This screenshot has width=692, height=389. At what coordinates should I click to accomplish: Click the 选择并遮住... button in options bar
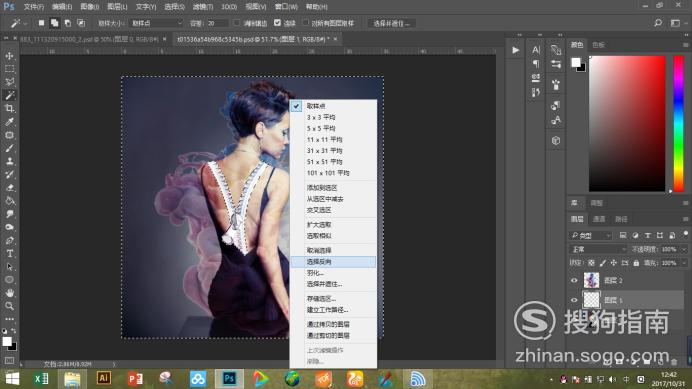(391, 23)
